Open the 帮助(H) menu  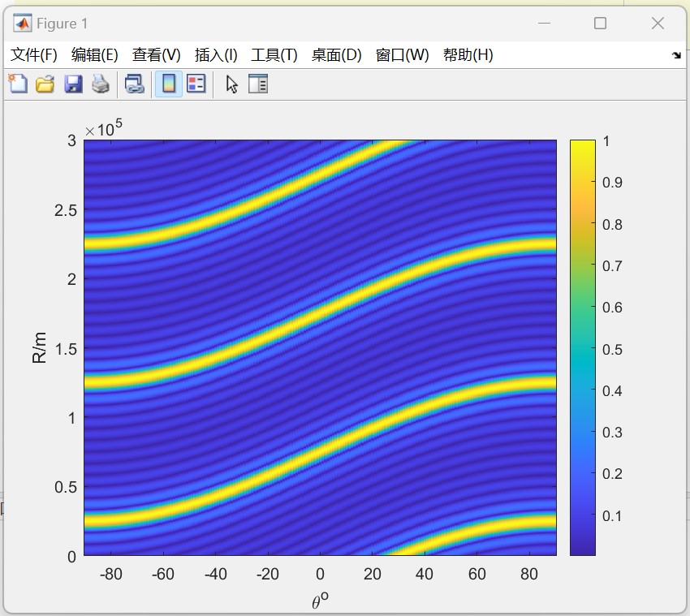pos(468,55)
